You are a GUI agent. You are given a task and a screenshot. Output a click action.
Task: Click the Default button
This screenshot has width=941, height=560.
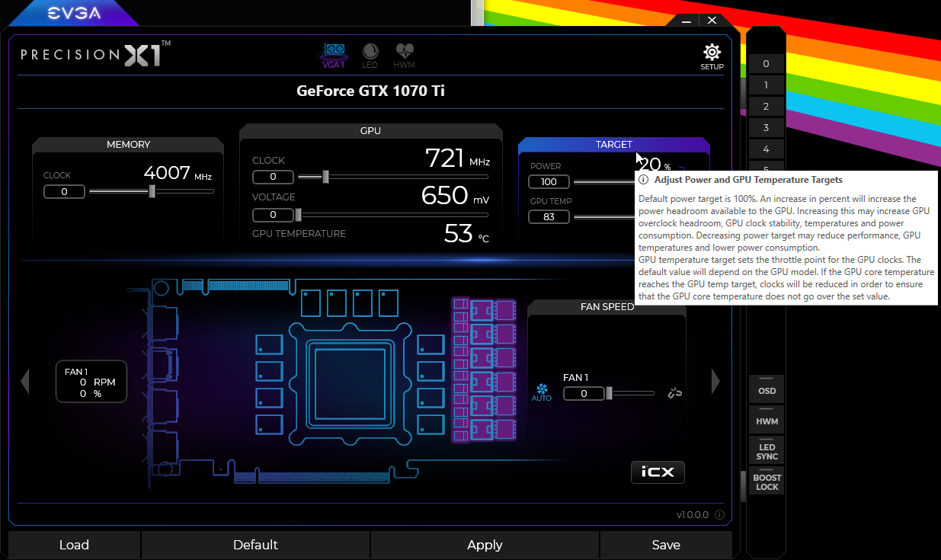pos(255,545)
